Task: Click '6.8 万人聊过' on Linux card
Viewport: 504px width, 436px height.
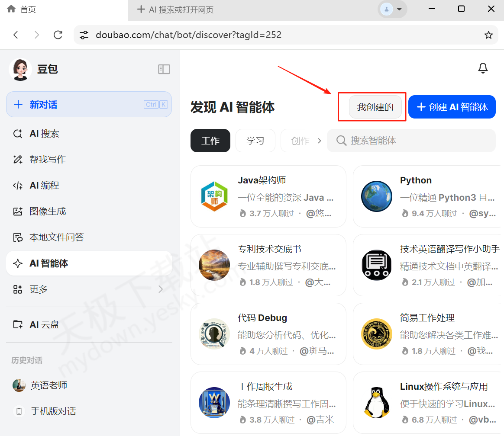Action: 434,420
